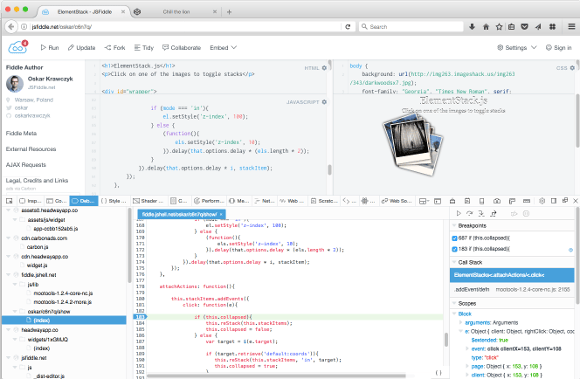Click the Update button
The image size is (580, 379).
coord(82,48)
